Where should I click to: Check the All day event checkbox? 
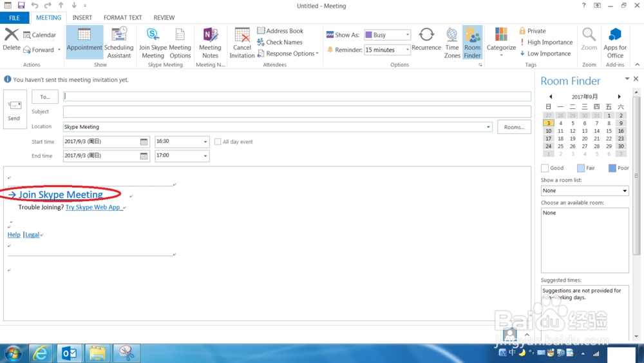click(218, 142)
